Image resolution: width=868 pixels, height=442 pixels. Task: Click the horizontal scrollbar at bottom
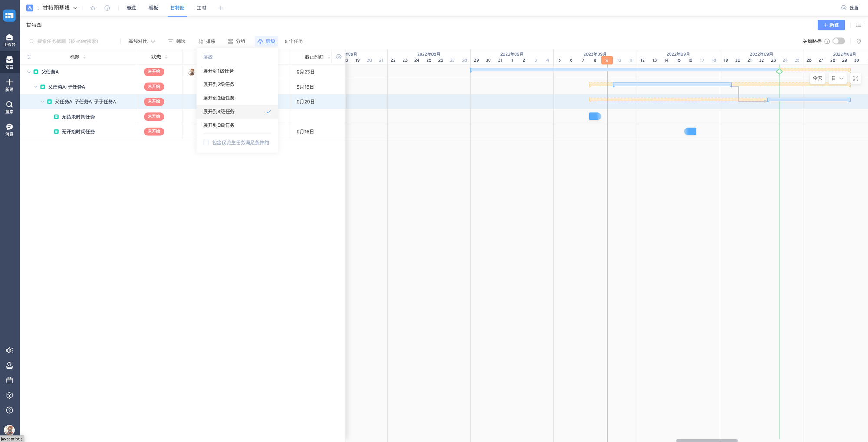(707, 440)
